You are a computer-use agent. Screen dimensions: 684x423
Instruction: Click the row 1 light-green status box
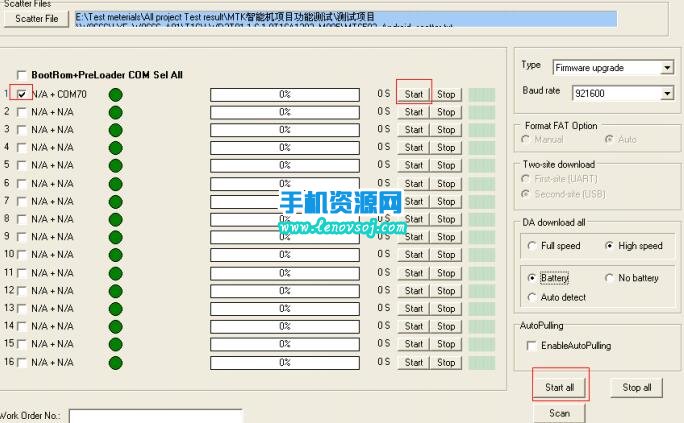482,95
